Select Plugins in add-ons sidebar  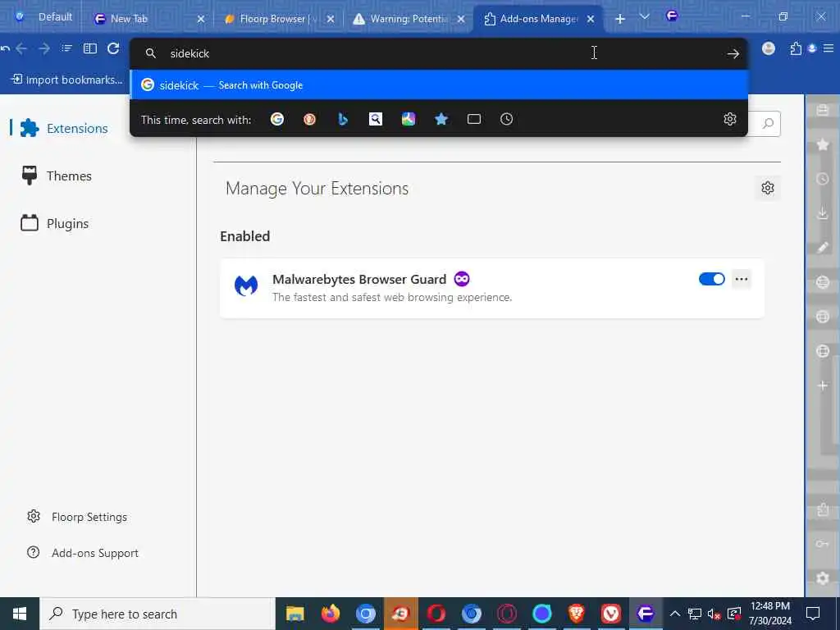coord(55,223)
